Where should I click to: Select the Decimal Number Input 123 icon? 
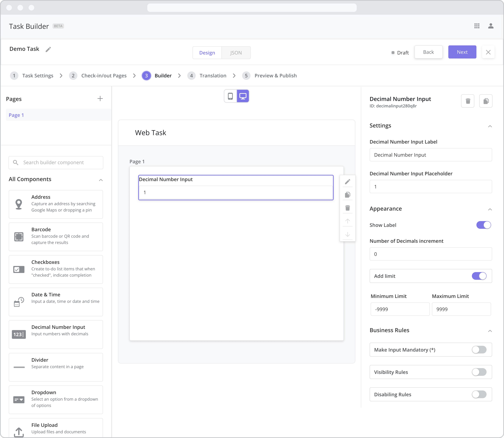tap(19, 334)
